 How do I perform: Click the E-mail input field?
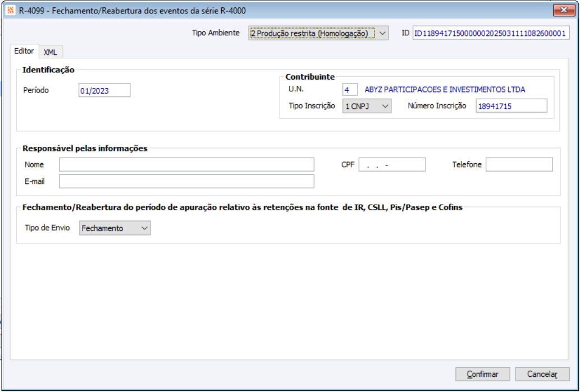(186, 181)
